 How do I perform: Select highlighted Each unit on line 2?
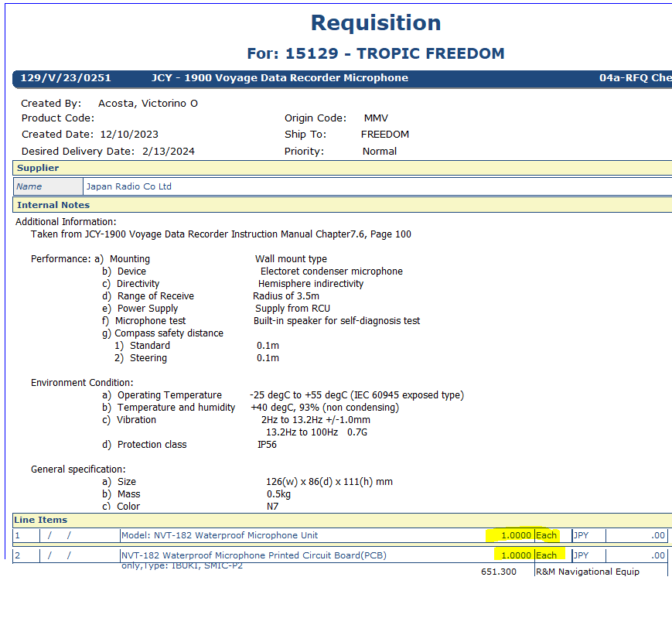click(546, 555)
